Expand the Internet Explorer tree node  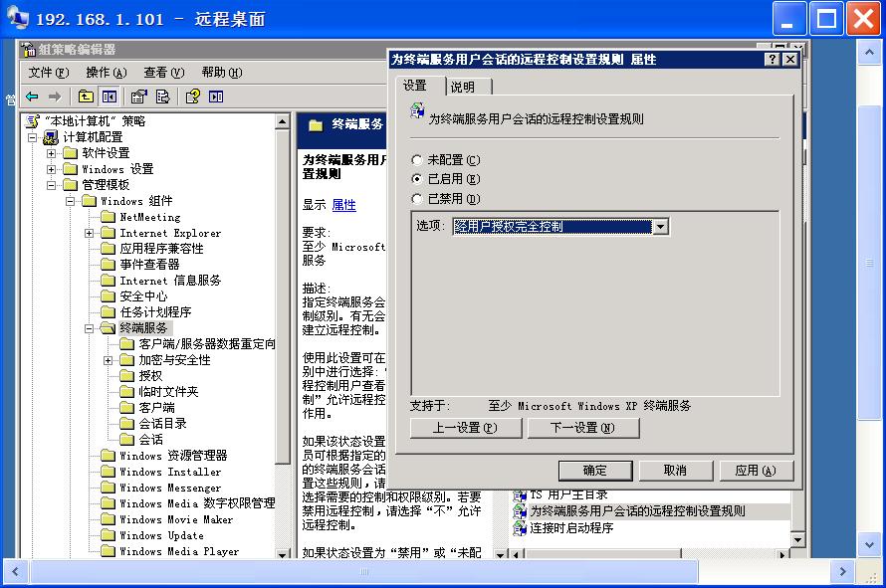pyautogui.click(x=90, y=233)
